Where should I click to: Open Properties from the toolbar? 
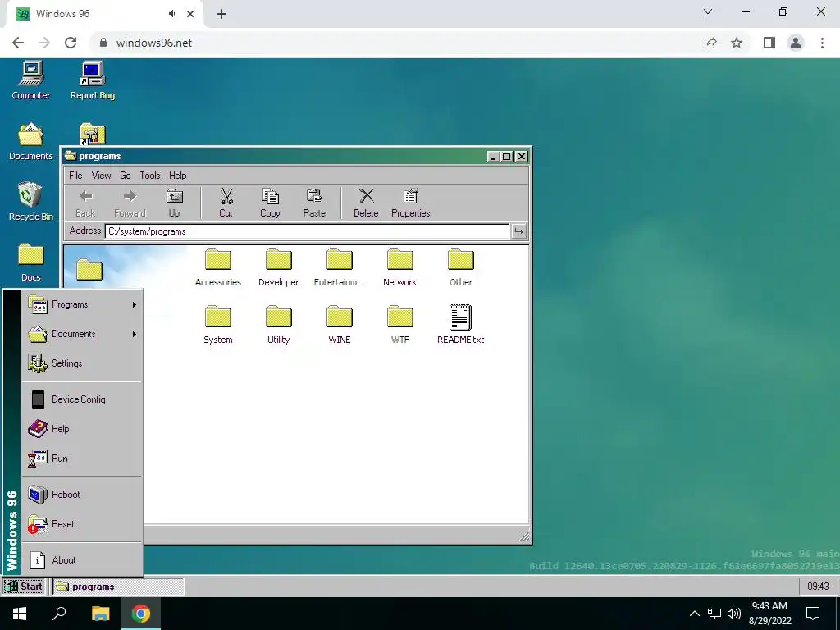tap(410, 203)
